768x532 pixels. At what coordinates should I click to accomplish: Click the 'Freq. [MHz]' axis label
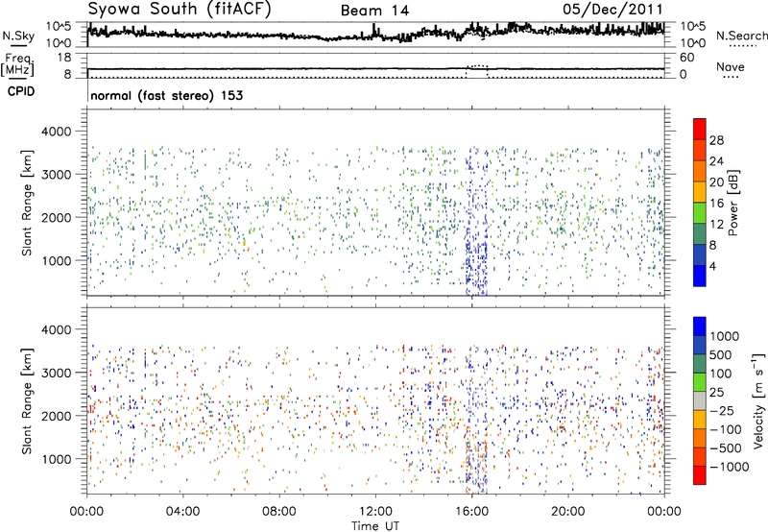18,64
